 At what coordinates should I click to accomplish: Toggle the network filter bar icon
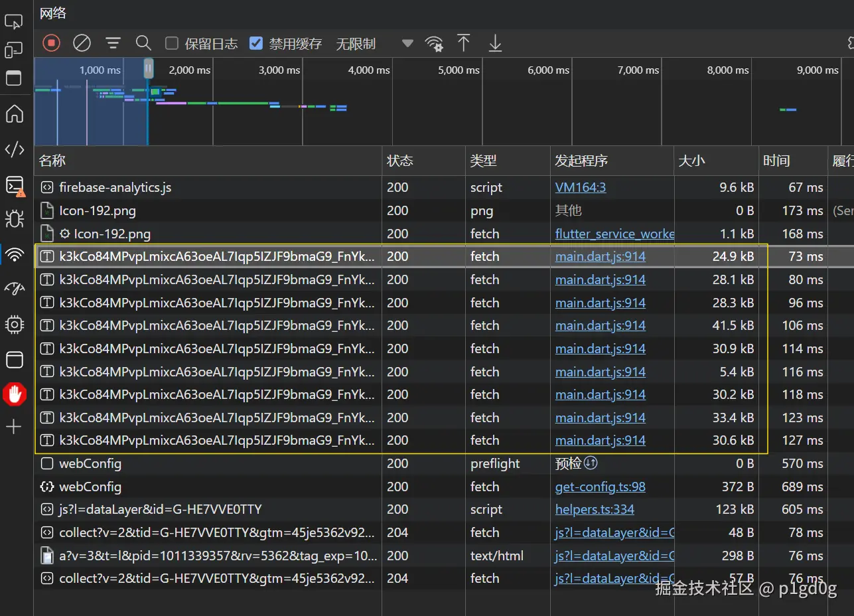pos(113,44)
